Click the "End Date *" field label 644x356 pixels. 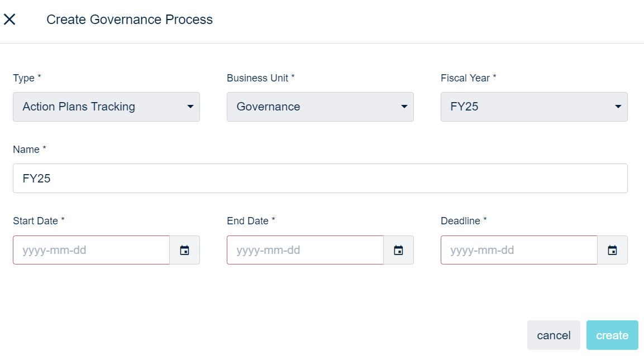tap(251, 221)
